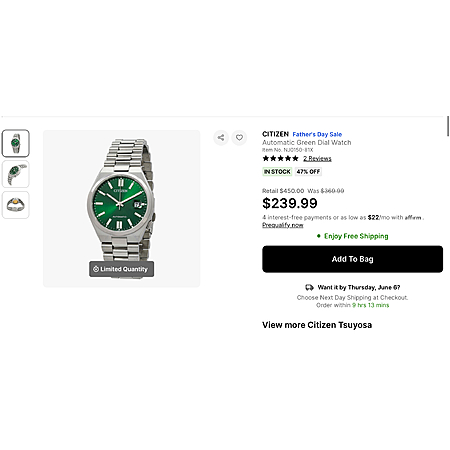450x450 pixels.
Task: Click the Prequalify now link
Action: [283, 225]
